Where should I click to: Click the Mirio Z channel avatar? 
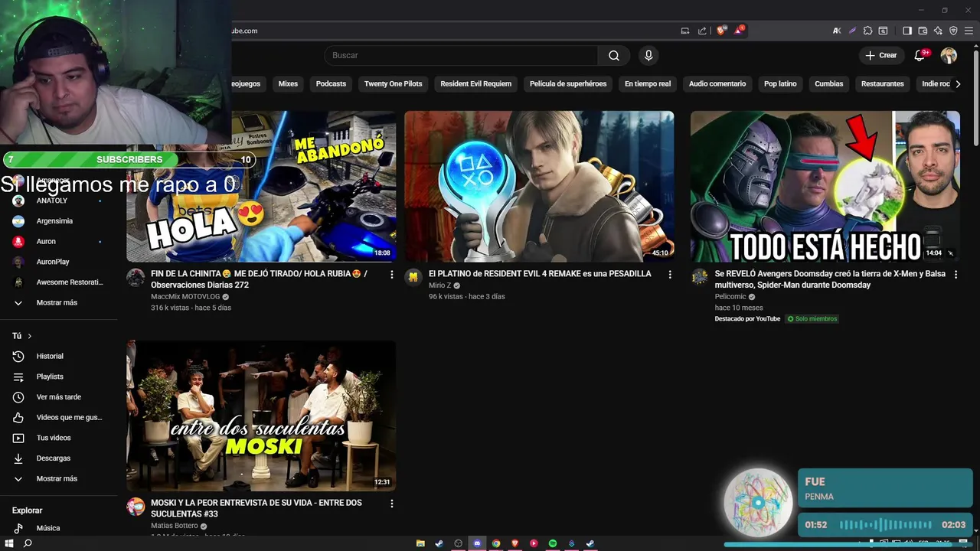(413, 277)
